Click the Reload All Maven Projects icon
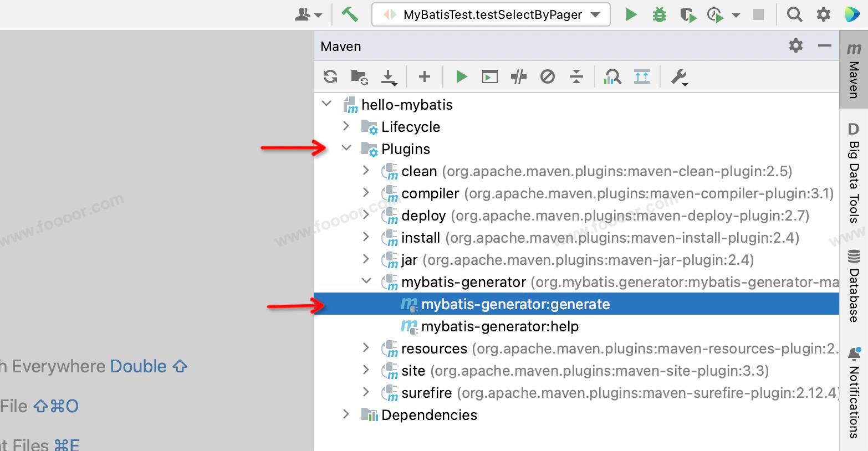The height and width of the screenshot is (451, 868). point(330,76)
